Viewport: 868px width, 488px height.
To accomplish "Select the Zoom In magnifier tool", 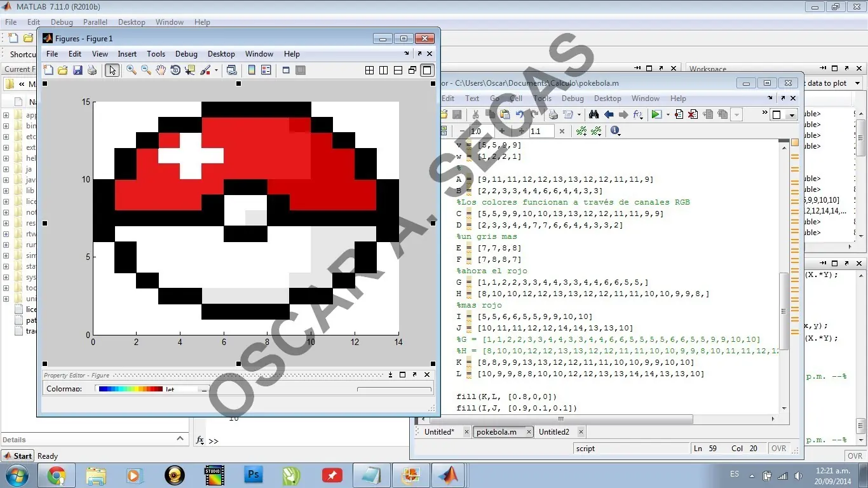I will tap(131, 70).
